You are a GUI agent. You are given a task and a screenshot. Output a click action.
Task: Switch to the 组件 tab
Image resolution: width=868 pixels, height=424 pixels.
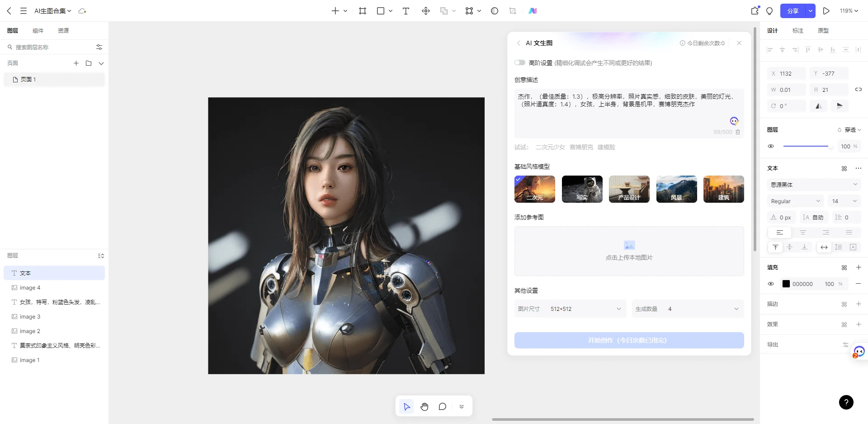38,31
